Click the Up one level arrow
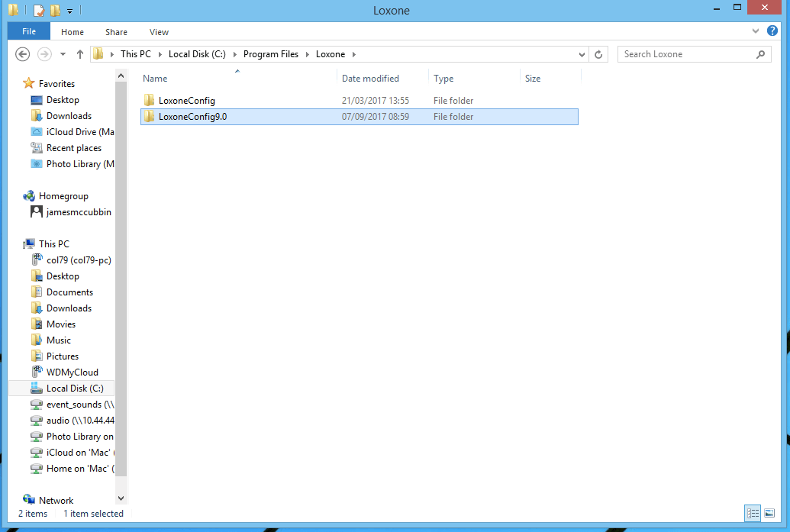This screenshot has width=790, height=532. tap(80, 54)
